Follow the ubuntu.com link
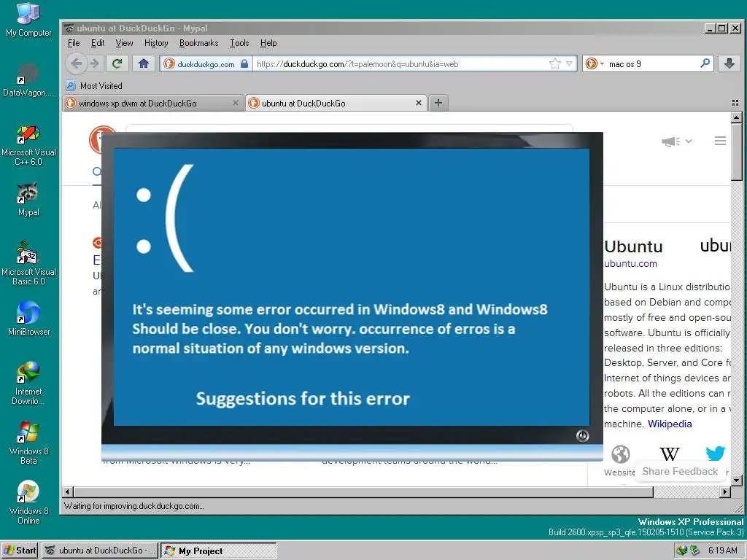The height and width of the screenshot is (560, 747). tap(630, 263)
